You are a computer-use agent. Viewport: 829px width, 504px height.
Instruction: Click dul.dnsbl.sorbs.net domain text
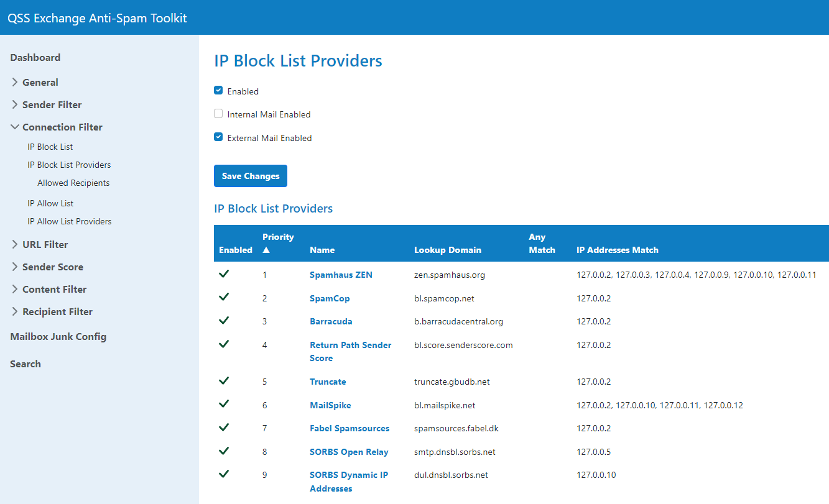451,475
